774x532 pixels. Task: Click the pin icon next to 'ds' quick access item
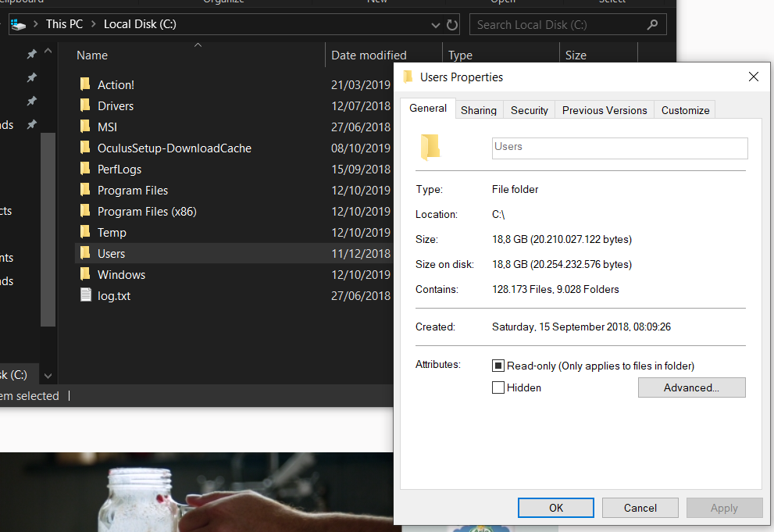click(31, 124)
